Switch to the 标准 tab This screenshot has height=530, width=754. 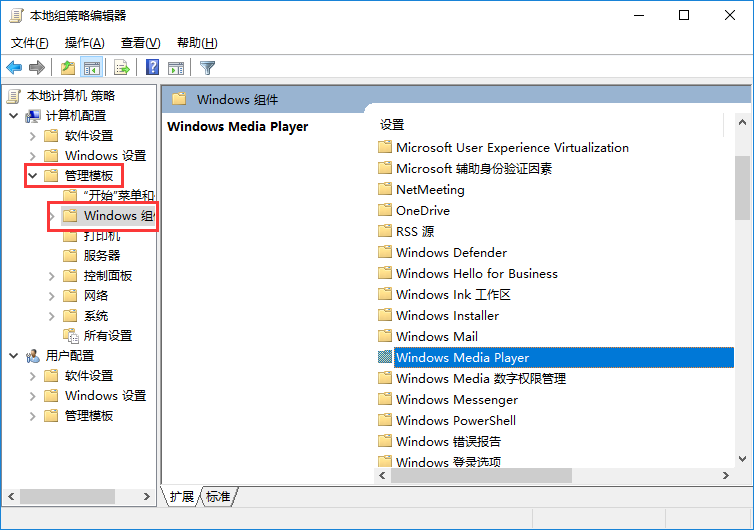pos(217,497)
